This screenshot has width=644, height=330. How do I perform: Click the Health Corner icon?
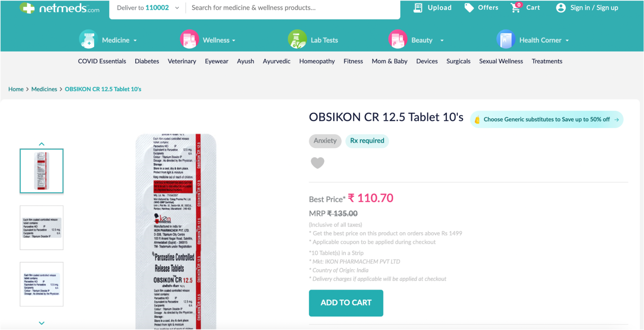click(506, 40)
